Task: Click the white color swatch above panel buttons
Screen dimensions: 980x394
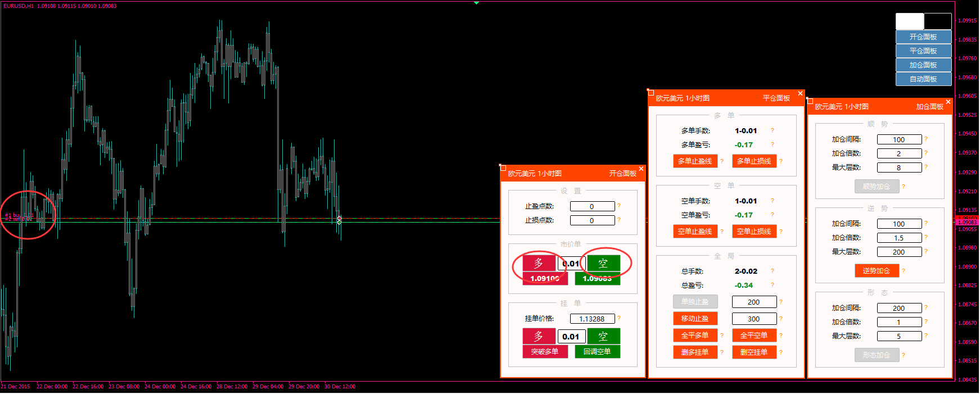Action: click(x=909, y=21)
